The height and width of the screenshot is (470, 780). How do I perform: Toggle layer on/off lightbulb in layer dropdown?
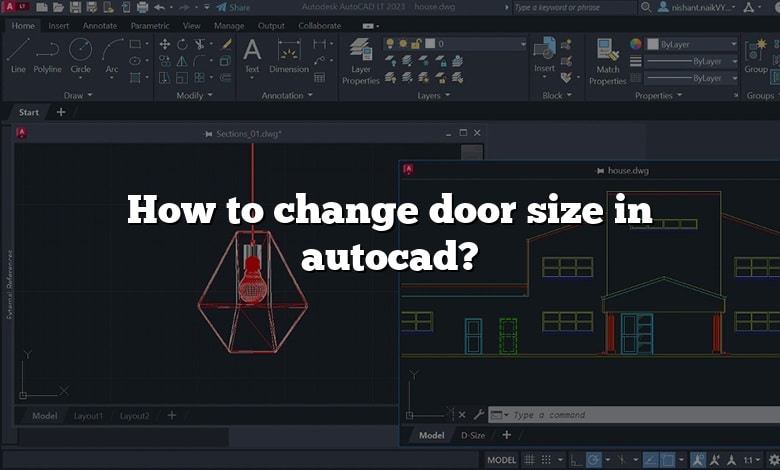tap(390, 44)
